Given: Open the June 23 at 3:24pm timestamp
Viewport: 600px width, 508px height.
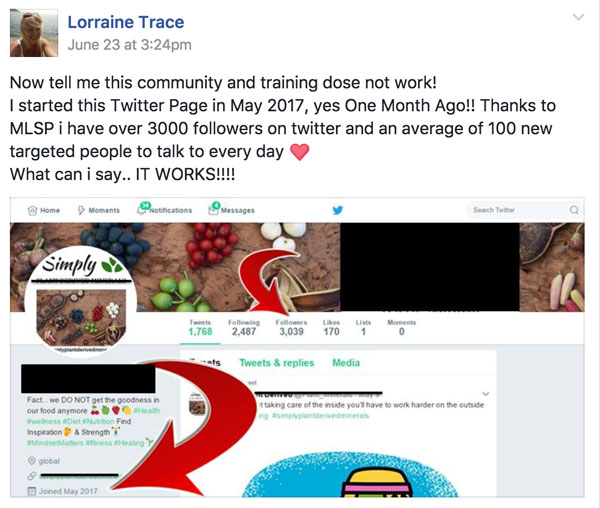Looking at the screenshot, I should click(129, 45).
